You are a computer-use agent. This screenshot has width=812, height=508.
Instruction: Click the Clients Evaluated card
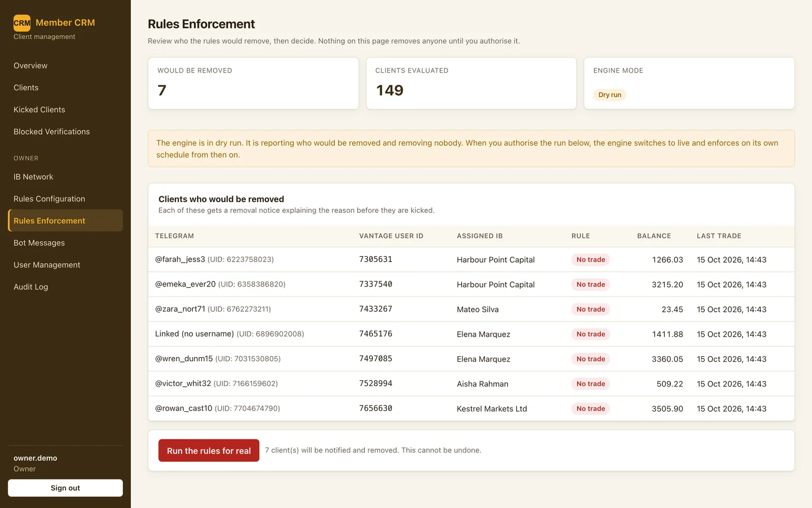[471, 83]
